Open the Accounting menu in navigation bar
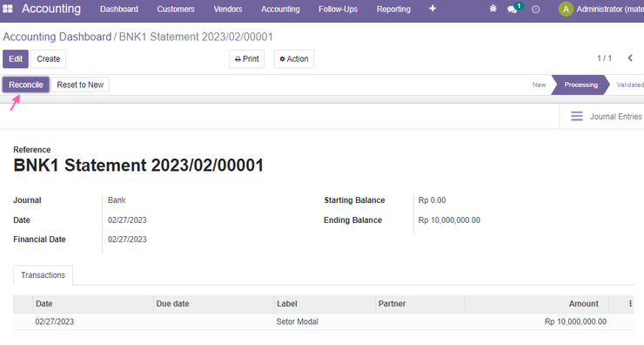Viewport: 644px width, 345px height. pos(280,9)
